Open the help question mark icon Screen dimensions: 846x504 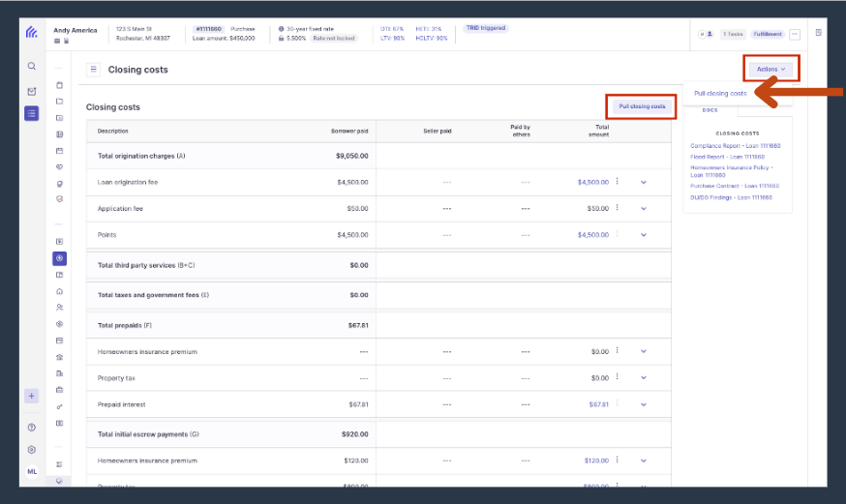click(32, 428)
